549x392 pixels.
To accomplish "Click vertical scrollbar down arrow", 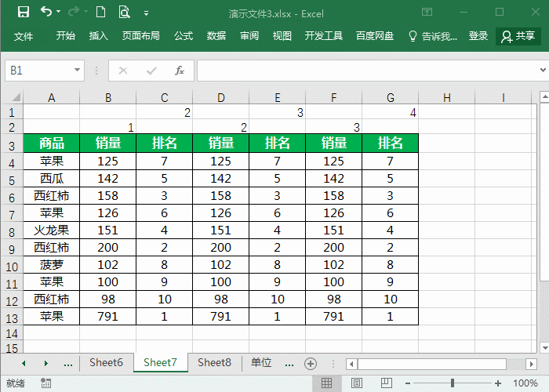I will (x=544, y=347).
